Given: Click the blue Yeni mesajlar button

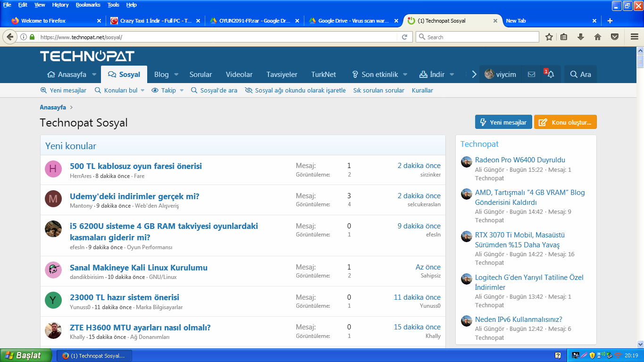Looking at the screenshot, I should [x=503, y=122].
